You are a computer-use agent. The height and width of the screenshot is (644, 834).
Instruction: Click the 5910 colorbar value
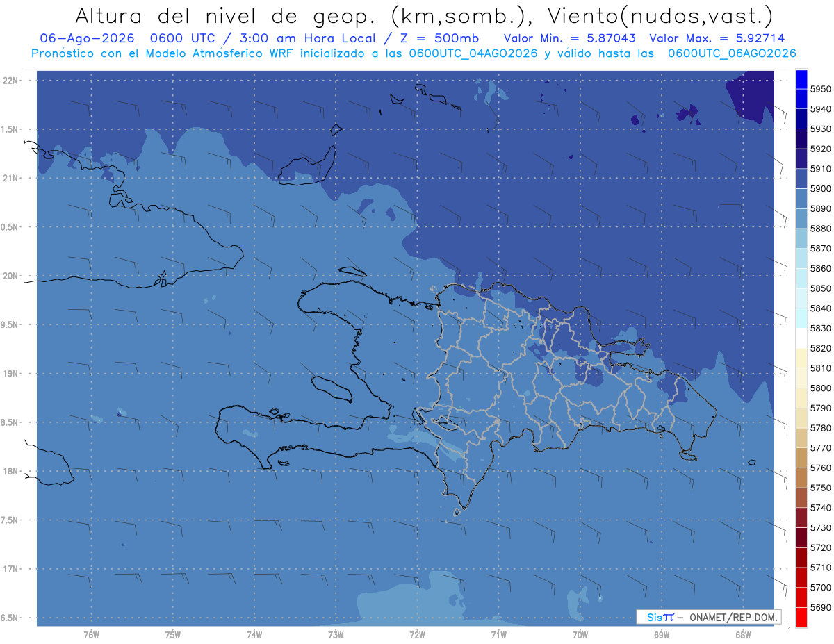click(x=820, y=169)
